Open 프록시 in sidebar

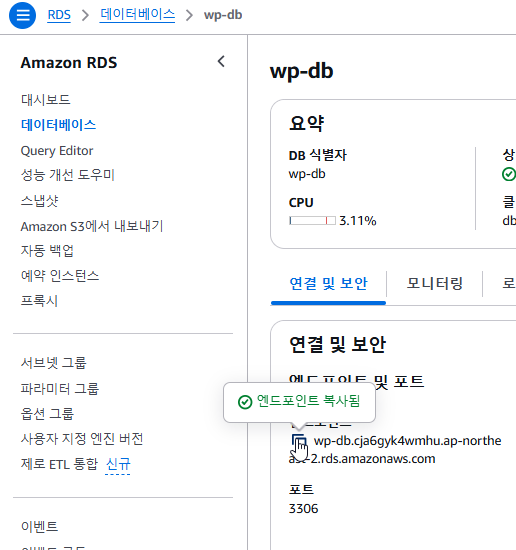point(39,301)
